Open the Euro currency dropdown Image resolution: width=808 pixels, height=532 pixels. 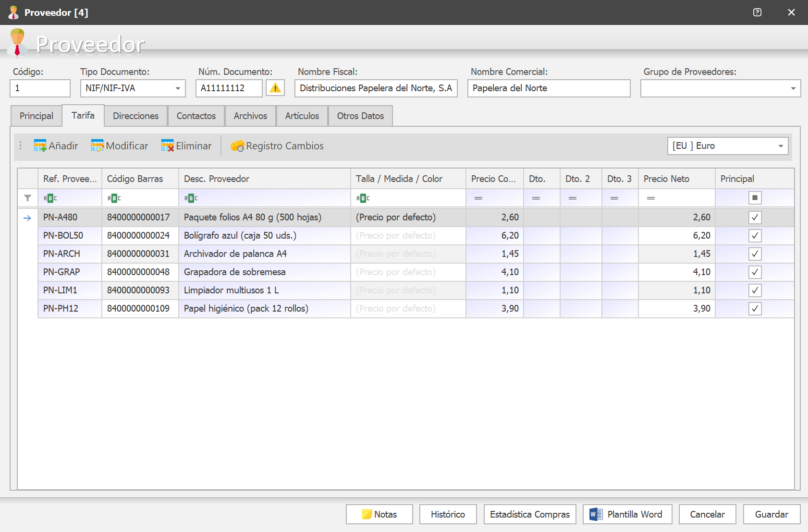point(780,146)
